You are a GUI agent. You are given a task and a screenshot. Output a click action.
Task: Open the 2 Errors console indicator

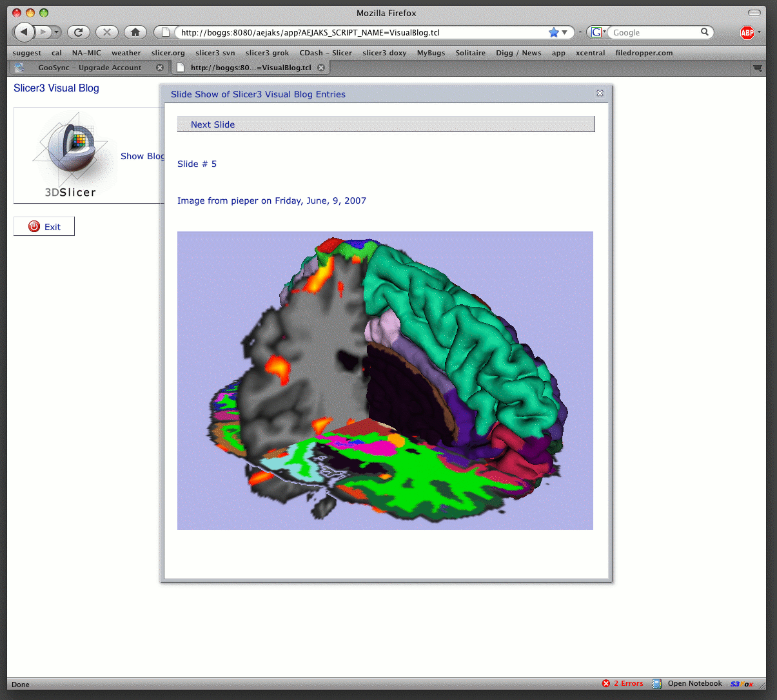[x=623, y=684]
